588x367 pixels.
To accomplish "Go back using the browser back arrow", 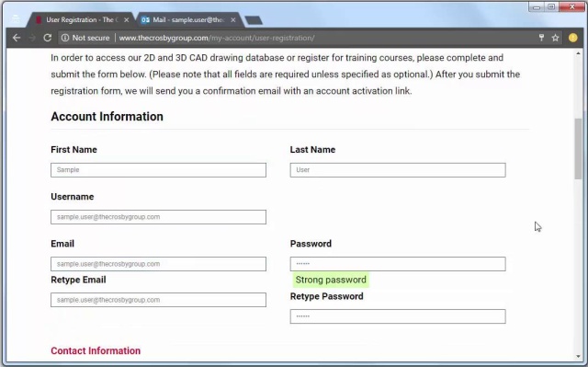I will point(17,38).
